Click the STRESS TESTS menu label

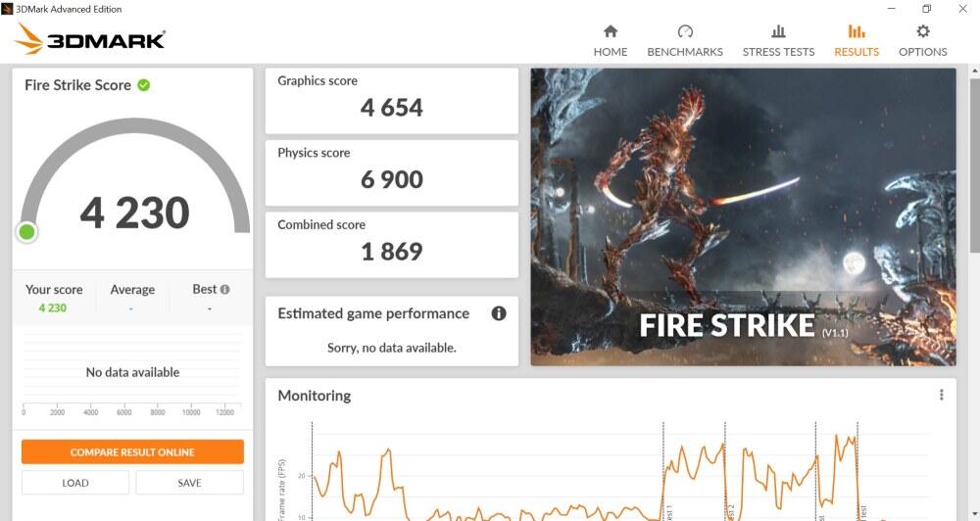click(778, 52)
